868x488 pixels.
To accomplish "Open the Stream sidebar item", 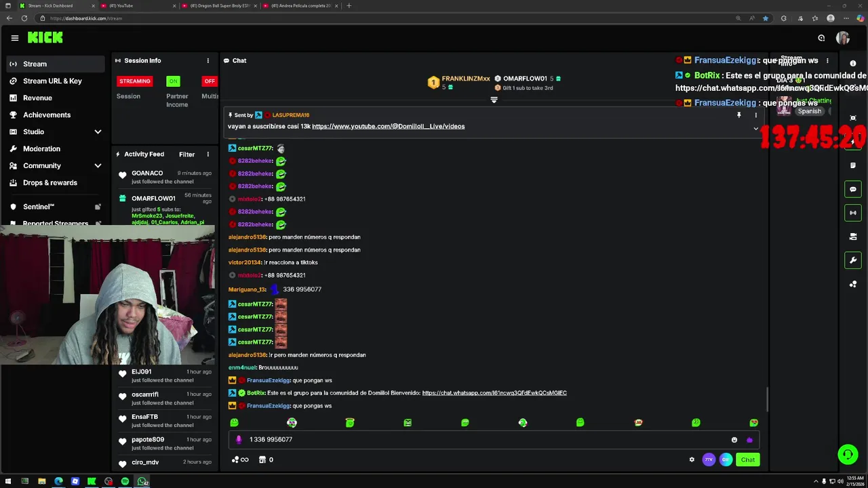I will point(54,64).
